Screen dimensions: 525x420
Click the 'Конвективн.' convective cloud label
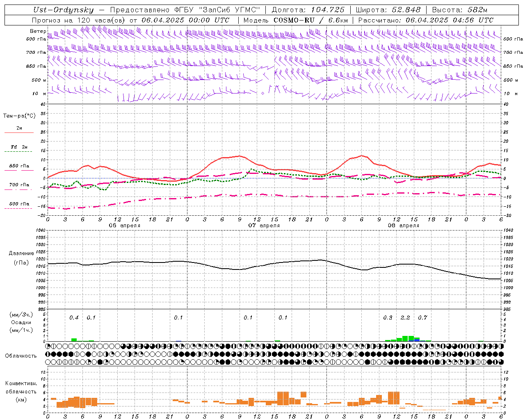pos(21,383)
